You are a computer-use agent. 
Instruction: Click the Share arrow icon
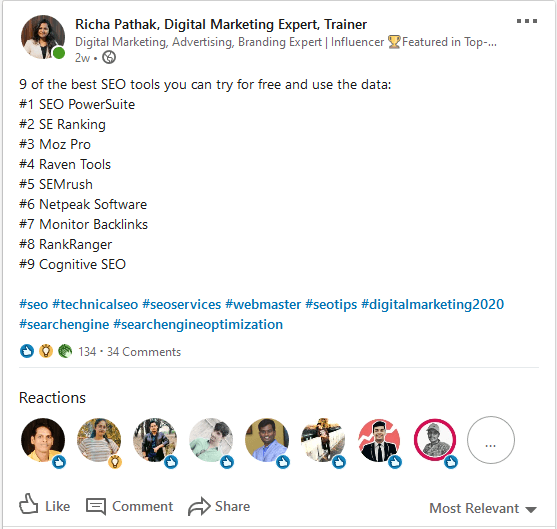(199, 506)
